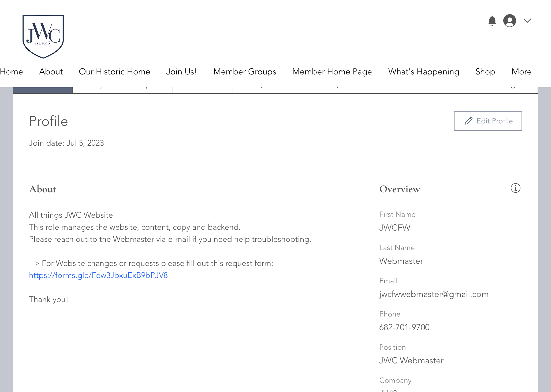Select the highlighted dark profile tab

coord(43,90)
